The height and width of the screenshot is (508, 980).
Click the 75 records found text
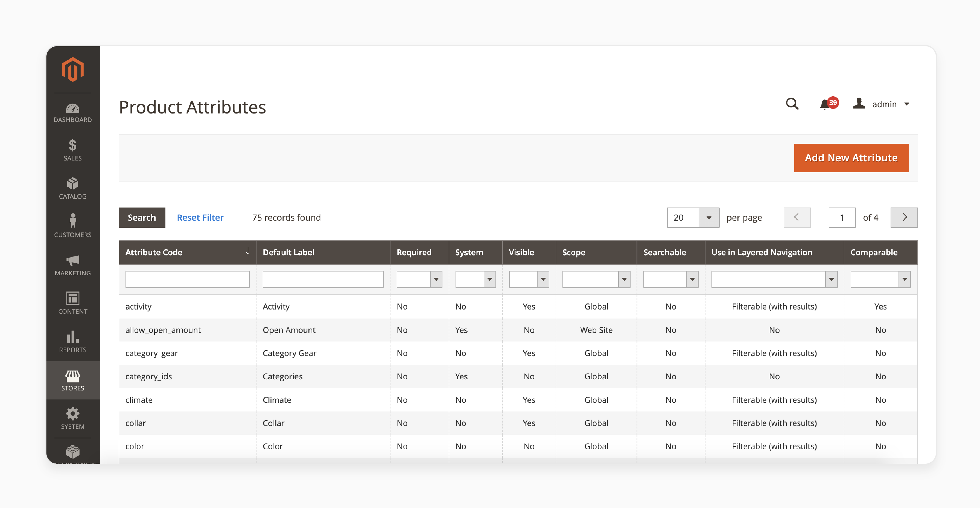pos(287,218)
